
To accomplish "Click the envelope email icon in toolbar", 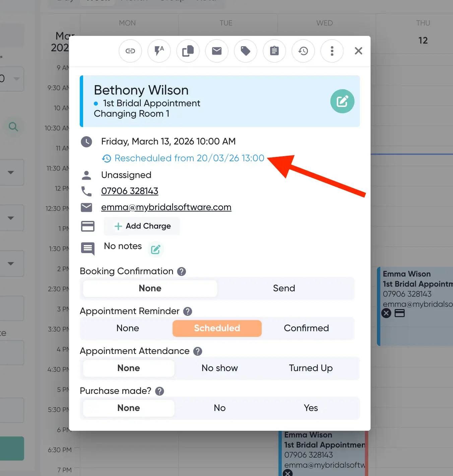I will tap(217, 51).
